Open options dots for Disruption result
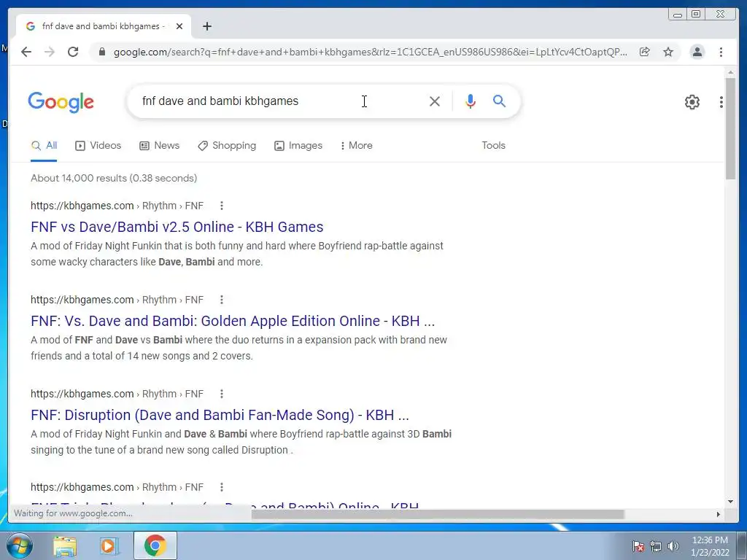This screenshot has height=560, width=747. [x=222, y=394]
